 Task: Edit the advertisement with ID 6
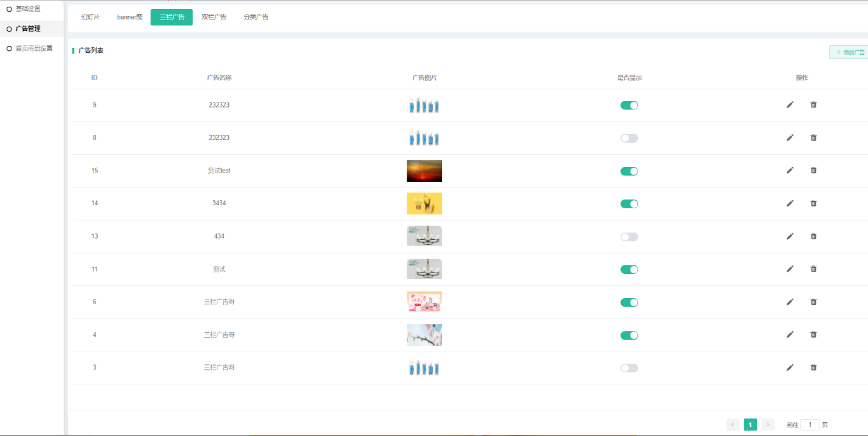pos(790,302)
